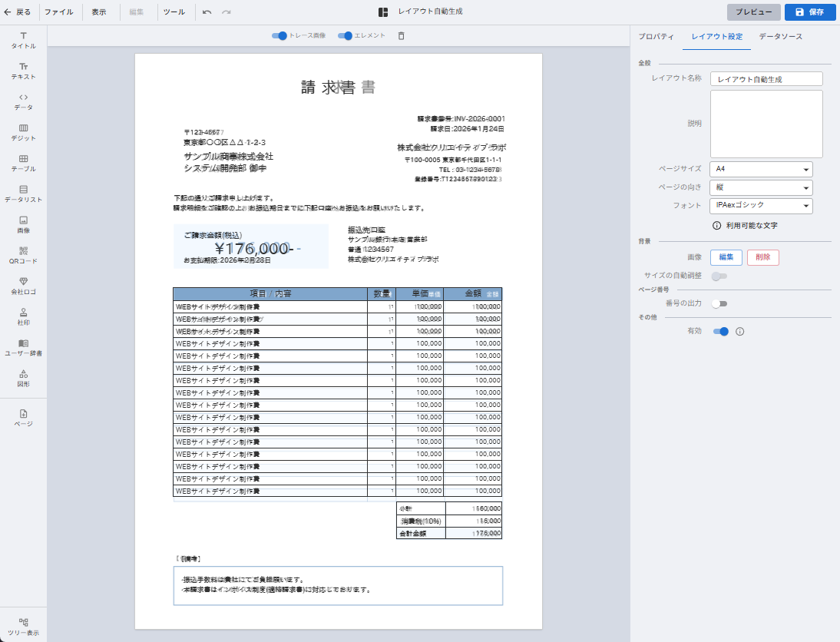This screenshot has height=642, width=840.
Task: Disable the 有効 toggle
Action: [720, 332]
